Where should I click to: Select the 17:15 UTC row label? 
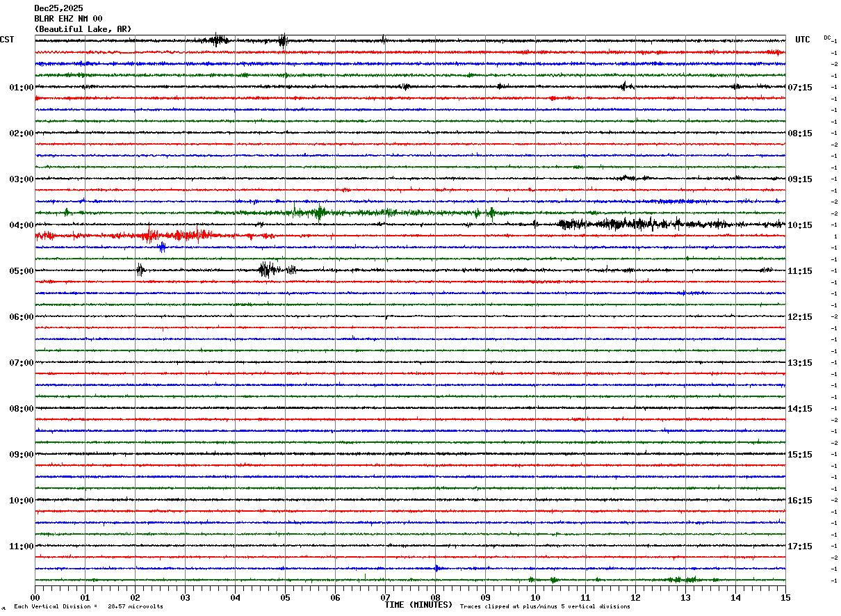coord(802,546)
